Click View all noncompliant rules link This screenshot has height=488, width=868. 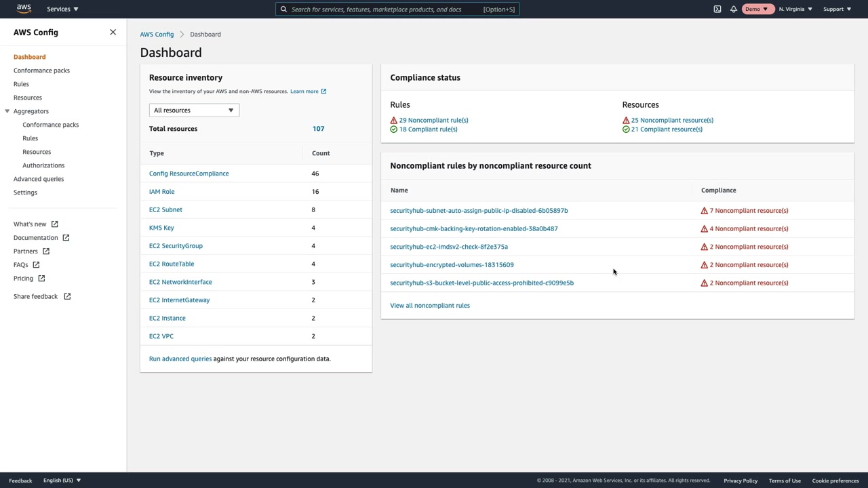coord(430,306)
